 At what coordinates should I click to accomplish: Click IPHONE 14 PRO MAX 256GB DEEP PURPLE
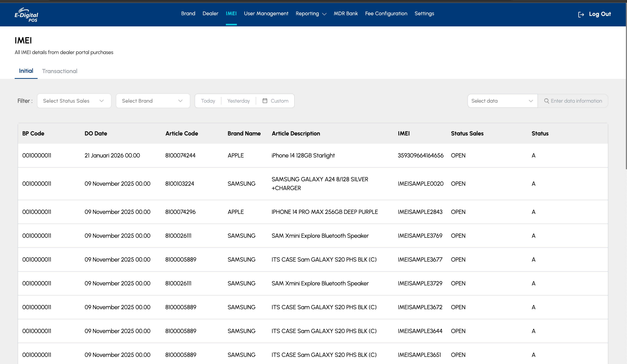pos(325,212)
